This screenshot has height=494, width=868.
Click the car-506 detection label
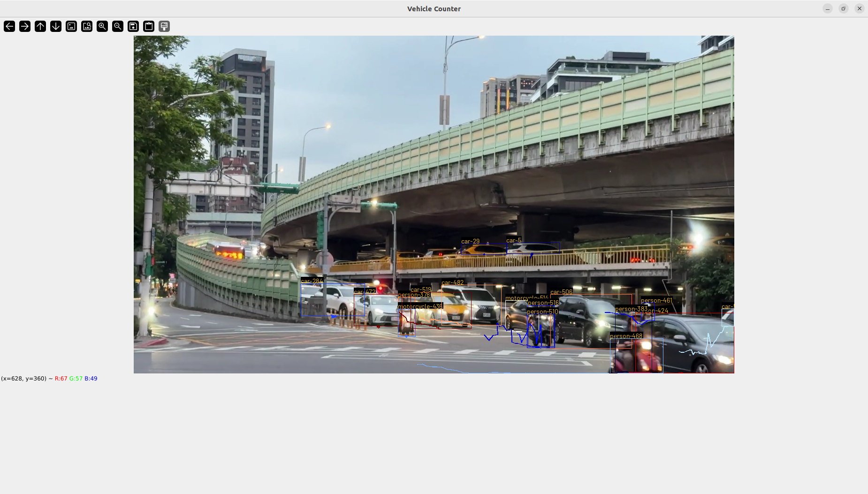[x=561, y=292]
